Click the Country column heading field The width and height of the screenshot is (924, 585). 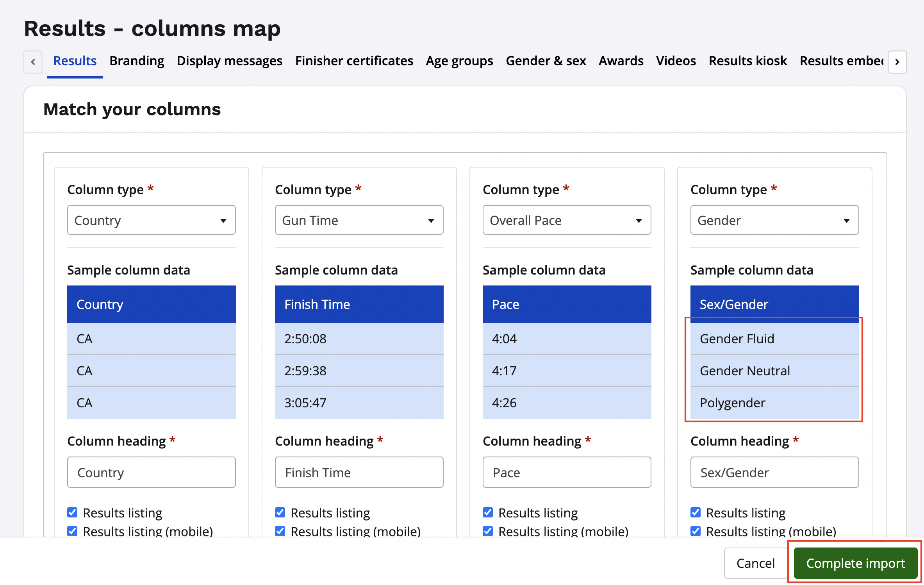151,473
